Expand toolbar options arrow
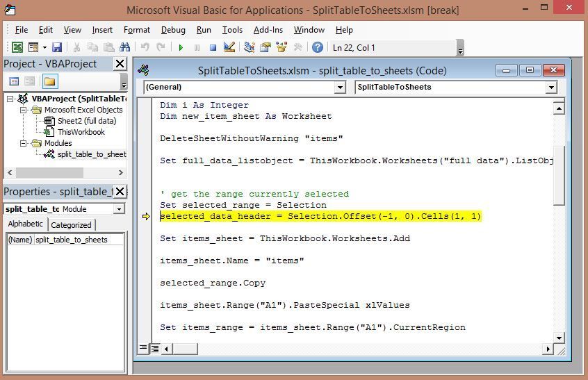 coord(461,49)
